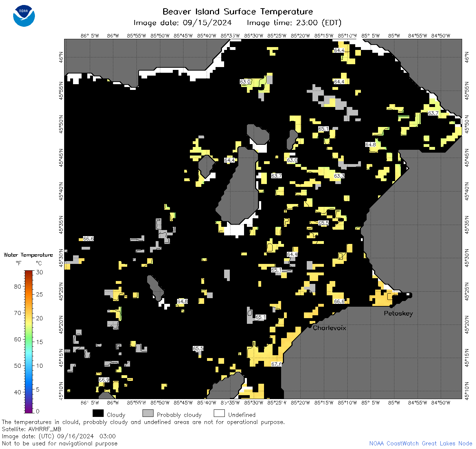Open the NOAA CoastWatch Great Lakes Node link
The height and width of the screenshot is (449, 476).
click(420, 443)
